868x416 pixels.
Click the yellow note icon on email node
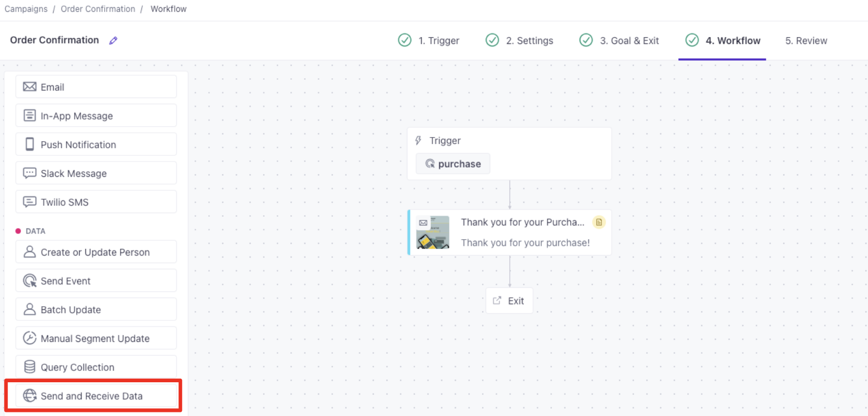point(599,222)
